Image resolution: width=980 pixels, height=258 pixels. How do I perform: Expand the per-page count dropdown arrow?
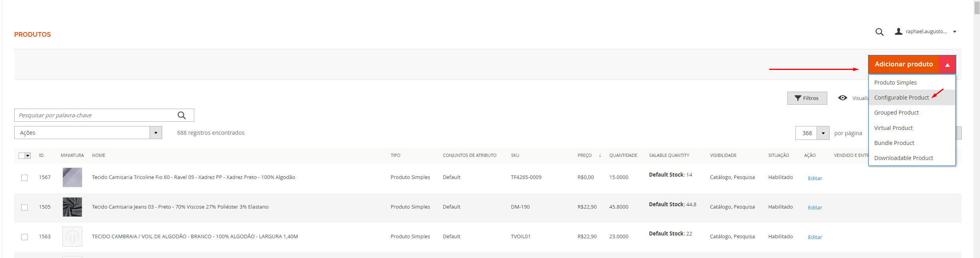[x=823, y=133]
